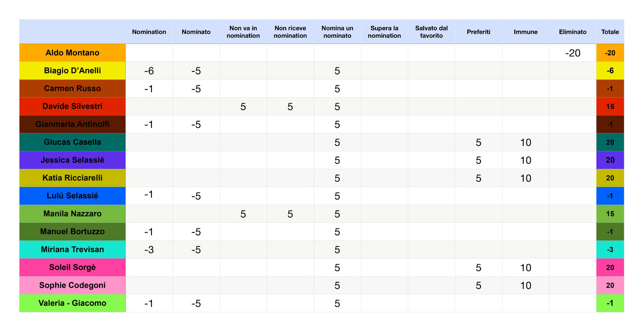Click the Davide Silvestri name cell
The width and height of the screenshot is (644, 332).
(x=72, y=107)
